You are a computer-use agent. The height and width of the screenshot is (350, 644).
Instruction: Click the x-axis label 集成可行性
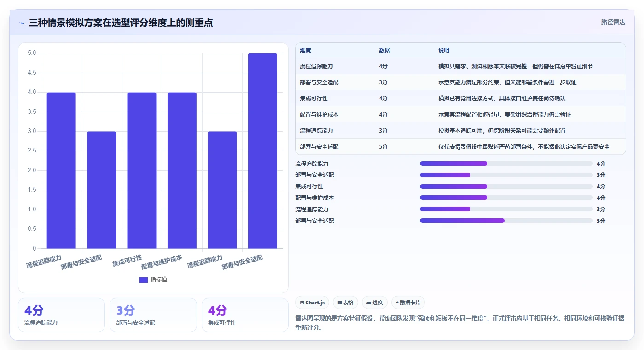coord(128,261)
